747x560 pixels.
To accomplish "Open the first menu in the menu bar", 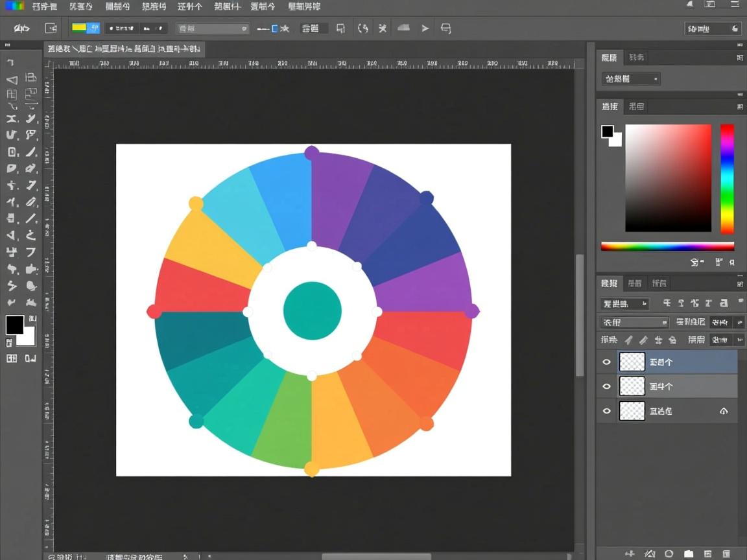I will point(45,6).
